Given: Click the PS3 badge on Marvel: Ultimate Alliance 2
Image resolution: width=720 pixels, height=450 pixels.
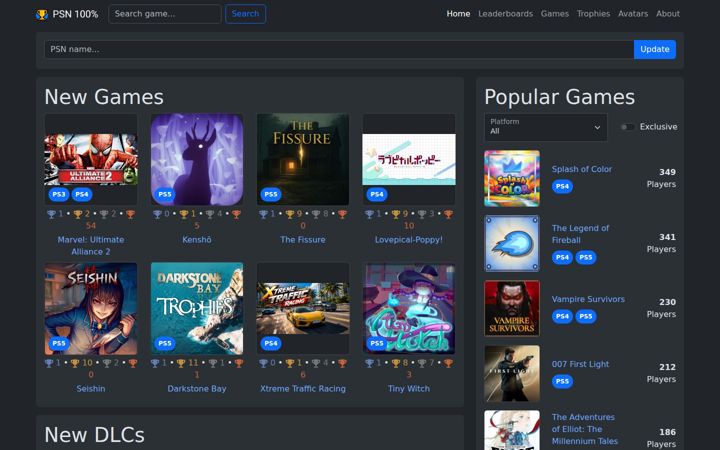Looking at the screenshot, I should [59, 194].
